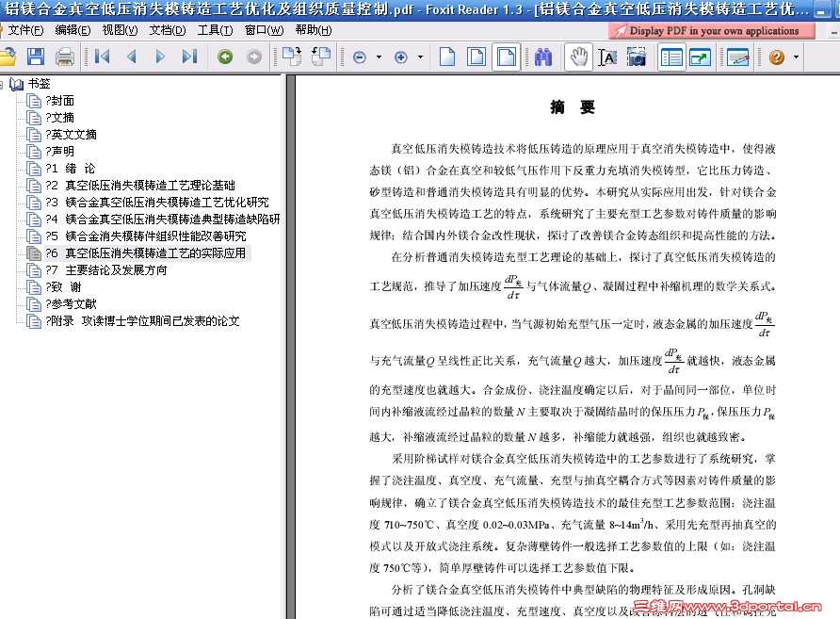Open the ?参考文献 bookmark
840x619 pixels.
point(71,304)
